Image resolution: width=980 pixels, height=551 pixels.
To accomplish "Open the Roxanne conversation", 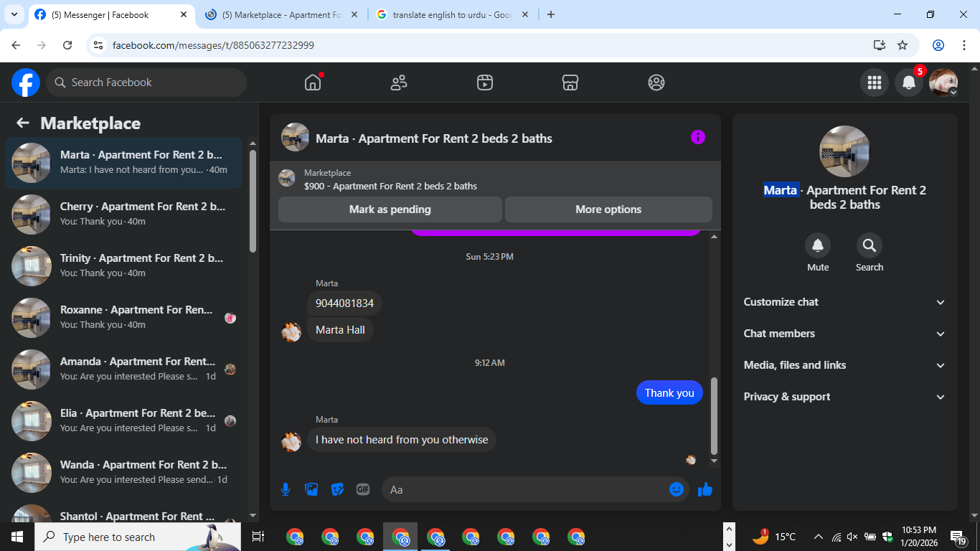I will pyautogui.click(x=124, y=318).
